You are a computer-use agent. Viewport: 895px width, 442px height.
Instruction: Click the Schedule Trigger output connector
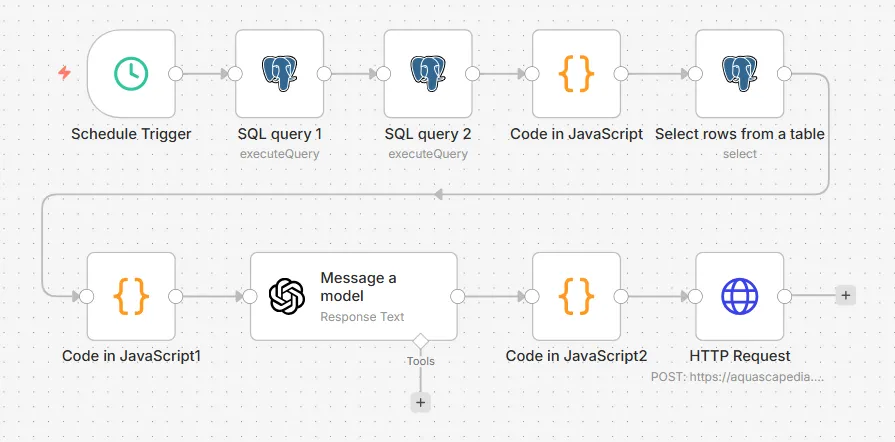tap(176, 73)
